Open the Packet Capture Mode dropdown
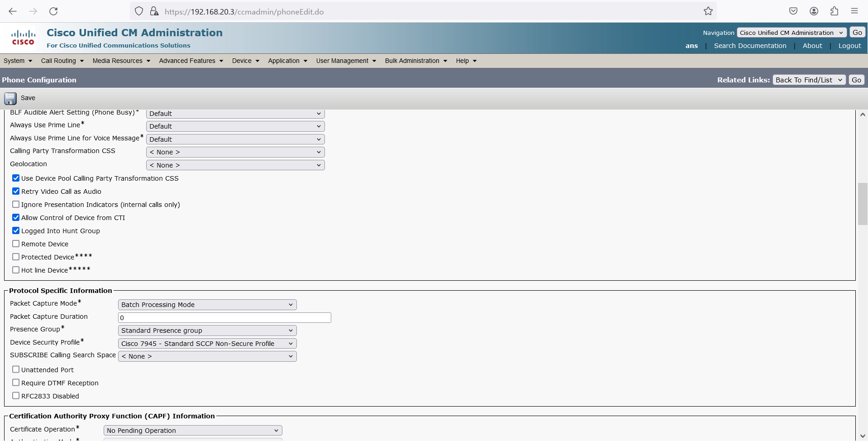The height and width of the screenshot is (441, 868). pos(207,305)
